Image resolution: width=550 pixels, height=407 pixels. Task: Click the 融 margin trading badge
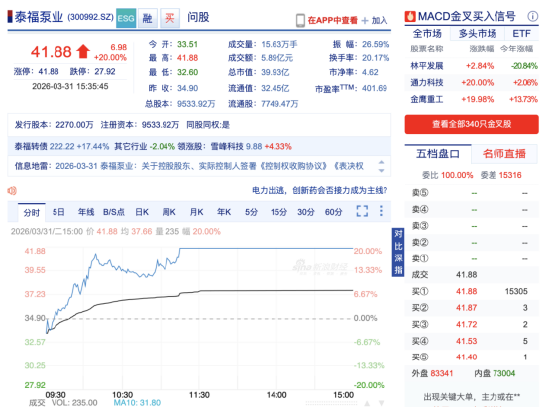[x=148, y=18]
